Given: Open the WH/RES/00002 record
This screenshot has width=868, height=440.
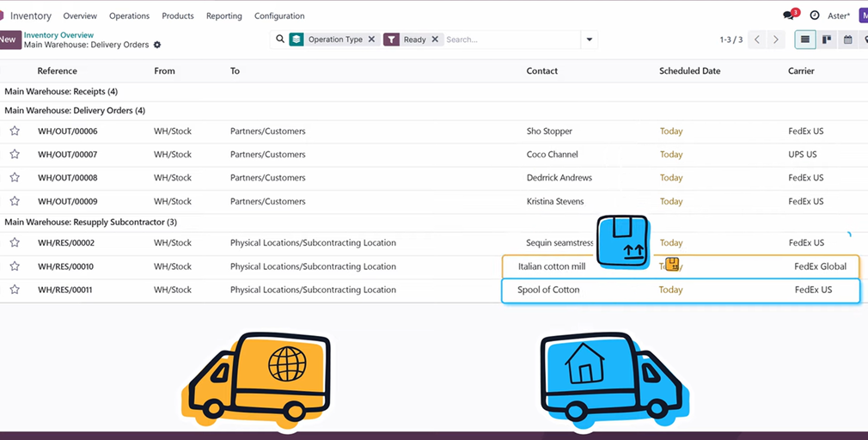Looking at the screenshot, I should point(66,243).
